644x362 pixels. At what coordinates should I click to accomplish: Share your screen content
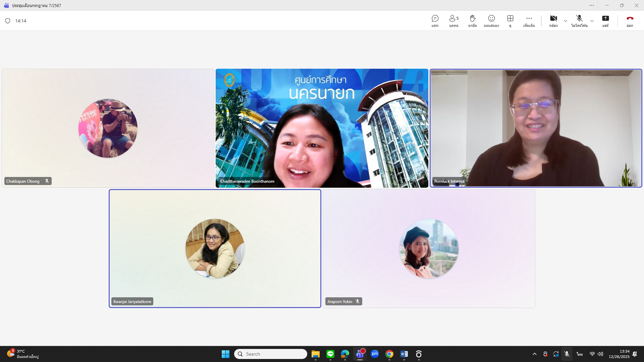pos(605,21)
